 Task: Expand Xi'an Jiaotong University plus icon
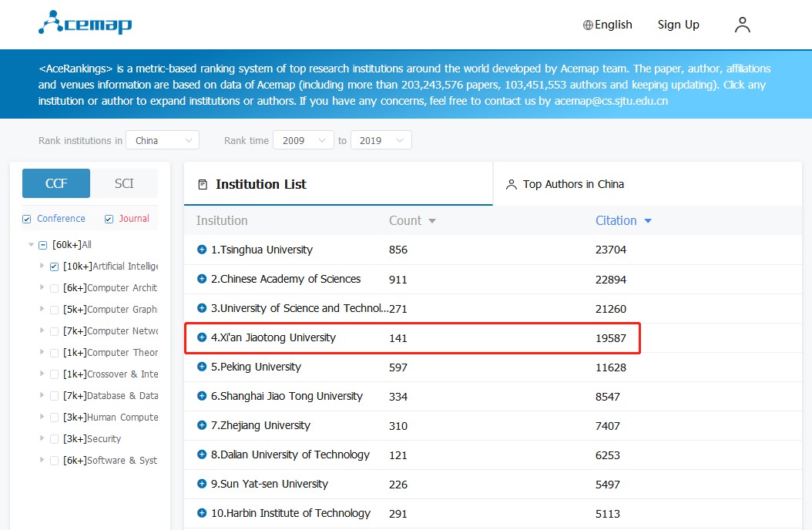(202, 337)
